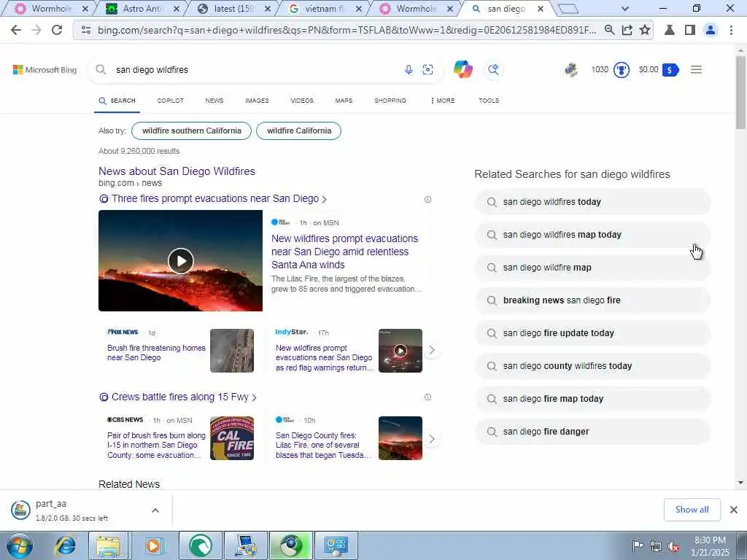Open the tab search dropdown arrow
This screenshot has height=560, width=747.
pos(625,9)
